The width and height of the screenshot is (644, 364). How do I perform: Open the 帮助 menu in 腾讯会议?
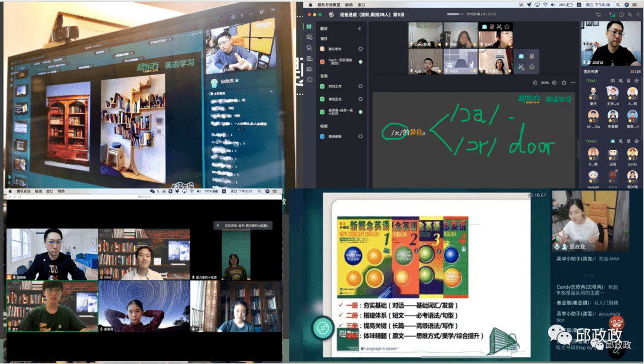(61, 191)
